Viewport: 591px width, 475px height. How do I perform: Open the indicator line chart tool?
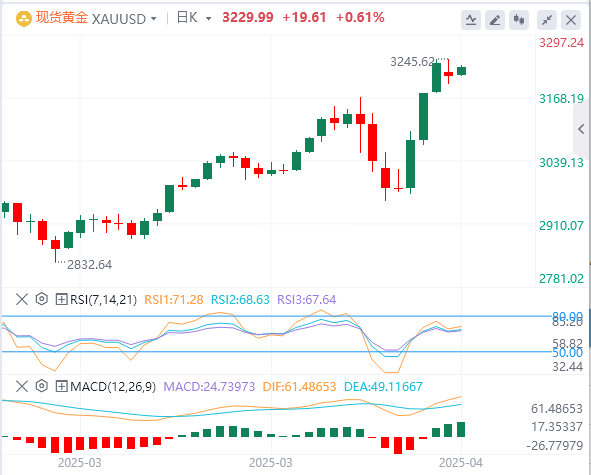coord(471,20)
